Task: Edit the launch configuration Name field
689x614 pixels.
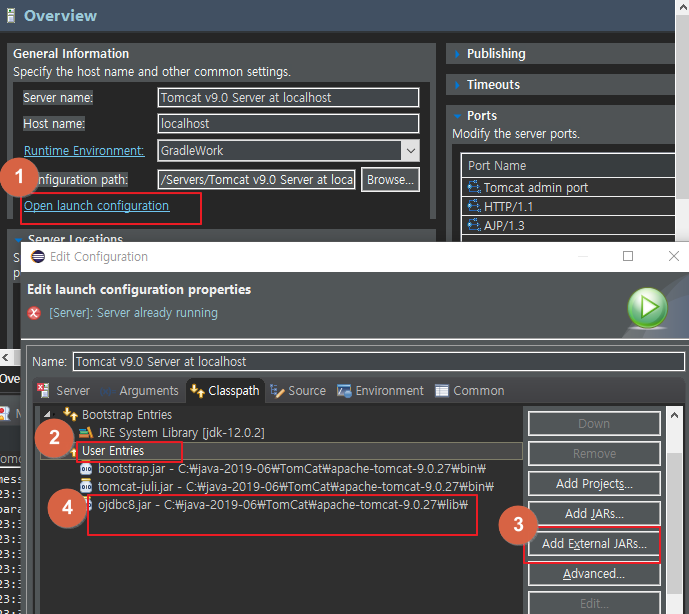Action: (x=379, y=362)
